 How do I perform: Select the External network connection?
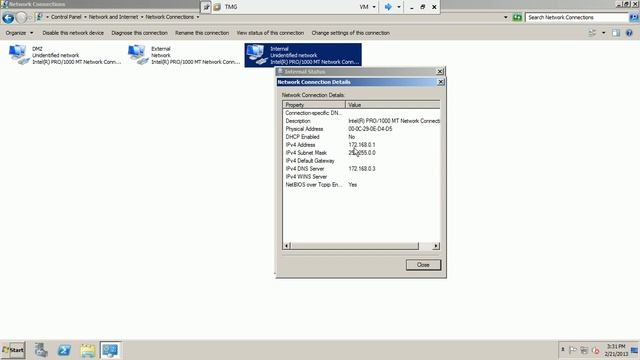pyautogui.click(x=184, y=55)
